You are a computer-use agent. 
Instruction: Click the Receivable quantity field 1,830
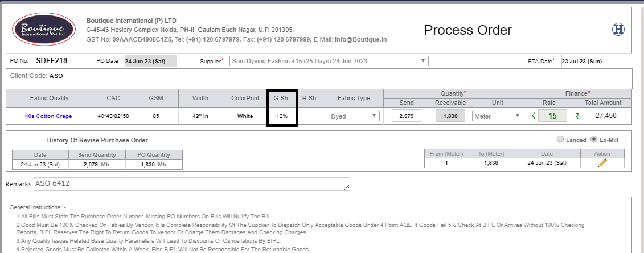pos(450,116)
